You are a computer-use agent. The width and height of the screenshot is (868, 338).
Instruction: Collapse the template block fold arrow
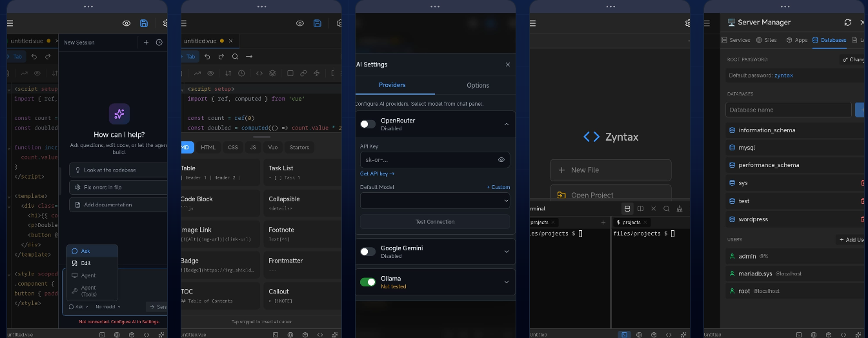point(8,196)
